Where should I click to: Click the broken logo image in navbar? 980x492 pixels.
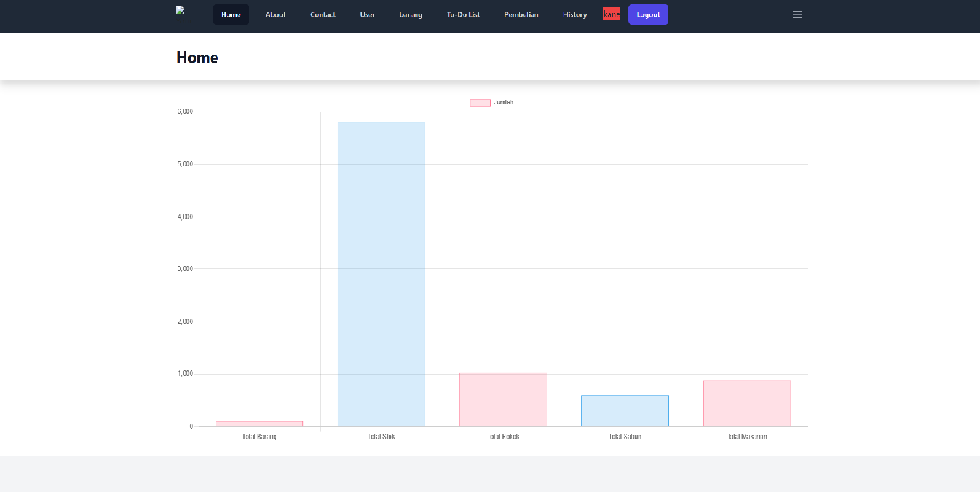180,10
